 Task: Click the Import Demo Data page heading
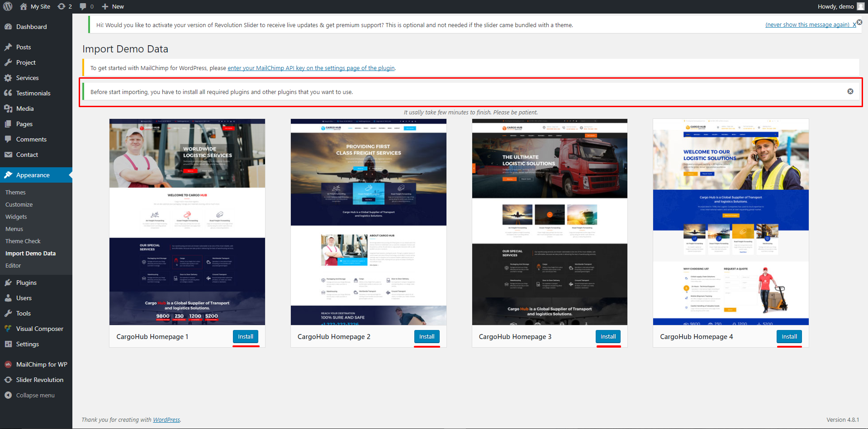pyautogui.click(x=125, y=49)
